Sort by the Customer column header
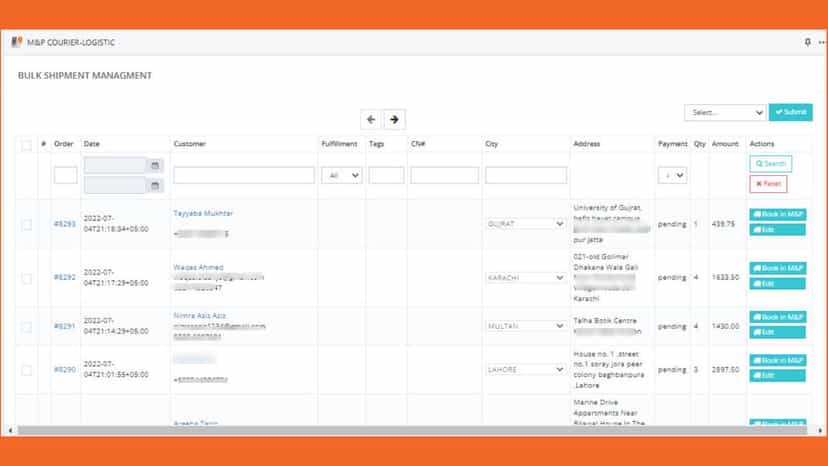The height and width of the screenshot is (466, 828). pyautogui.click(x=190, y=144)
